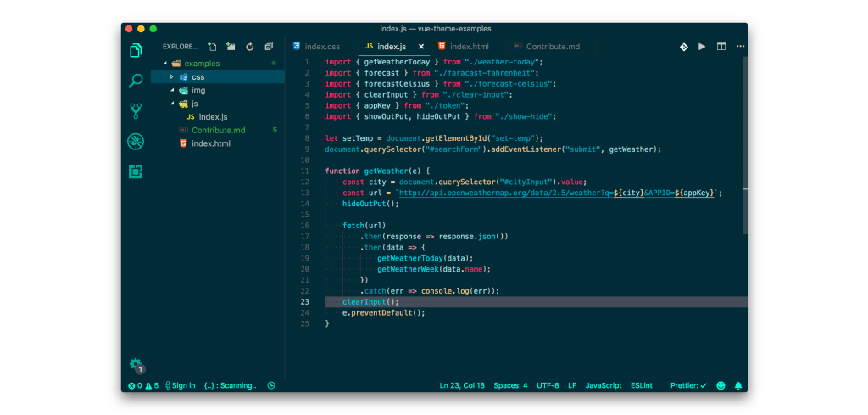Switch to the Contribute.md tab

pos(552,47)
